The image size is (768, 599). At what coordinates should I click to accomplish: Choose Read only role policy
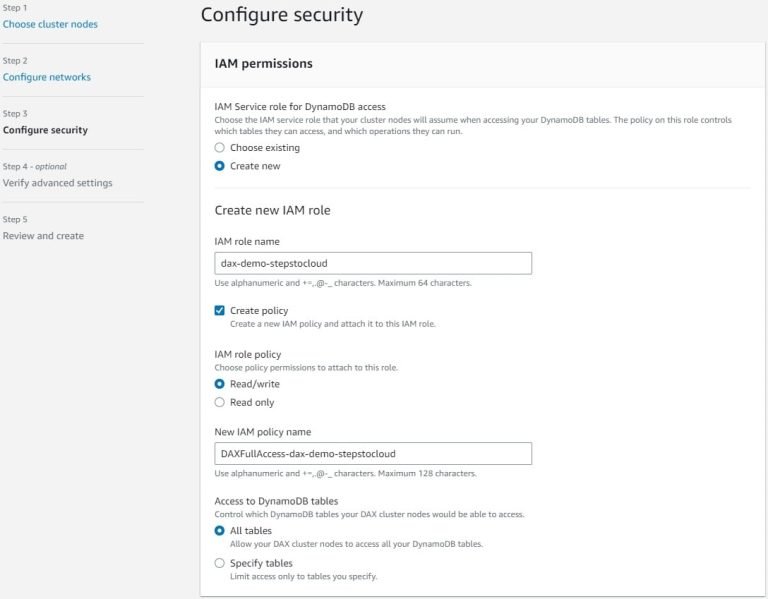[220, 402]
